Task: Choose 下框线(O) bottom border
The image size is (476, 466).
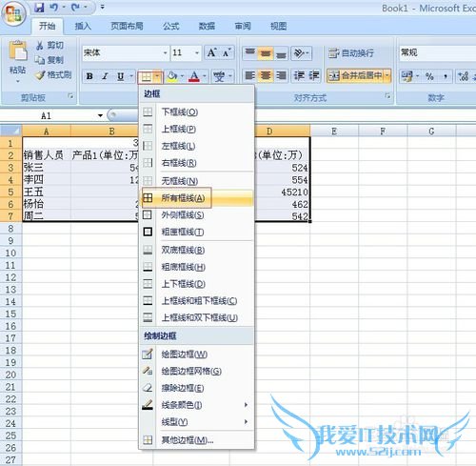Action: pos(197,111)
